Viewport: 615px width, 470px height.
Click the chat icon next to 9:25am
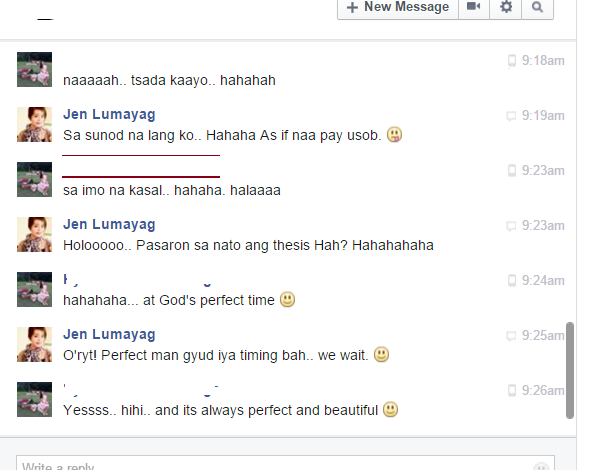511,336
